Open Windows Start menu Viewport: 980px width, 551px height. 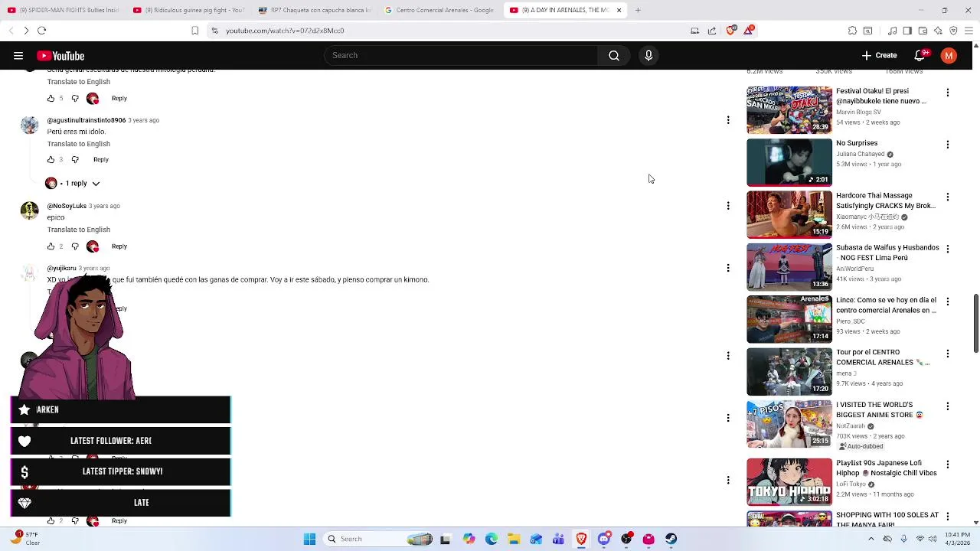click(x=310, y=539)
